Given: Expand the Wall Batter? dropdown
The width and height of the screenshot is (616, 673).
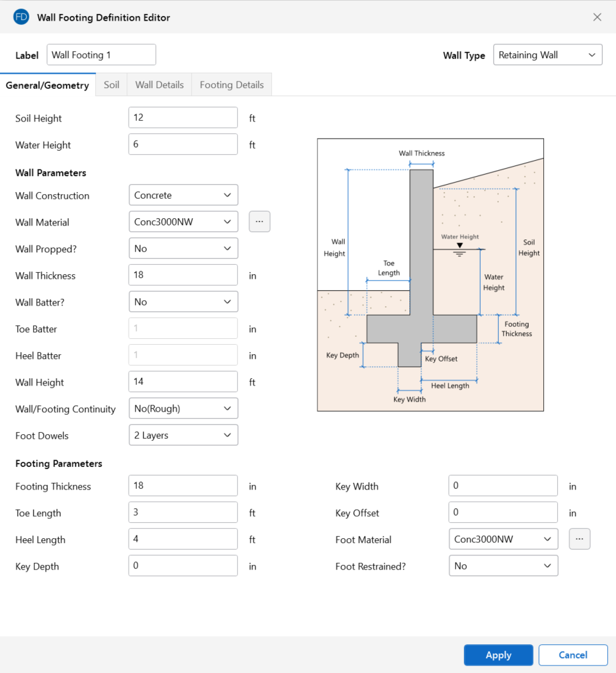Looking at the screenshot, I should pyautogui.click(x=183, y=302).
